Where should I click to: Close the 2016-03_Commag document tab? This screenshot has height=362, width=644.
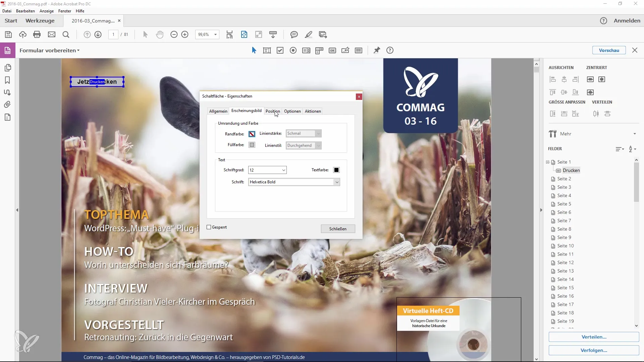pos(119,21)
